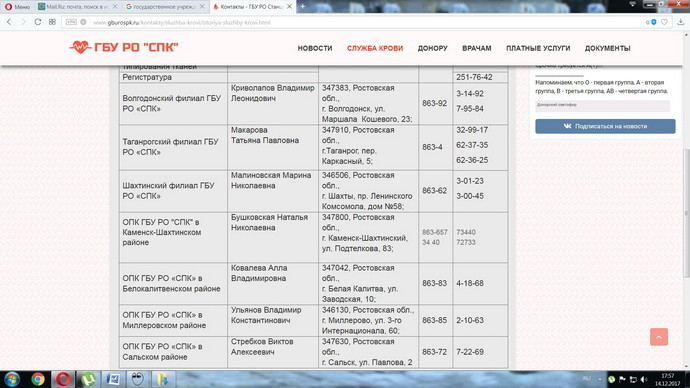Open the volume speaker tray icon
This screenshot has height=388, width=690.
[644, 379]
